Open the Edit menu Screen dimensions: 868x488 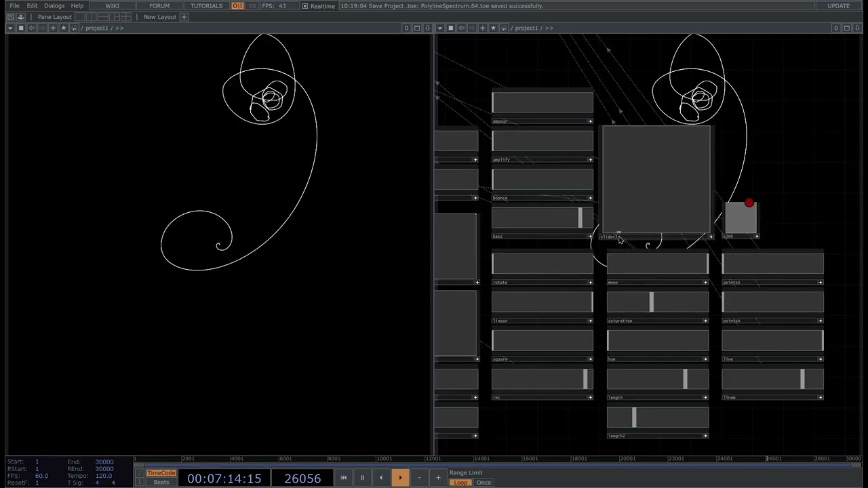click(x=32, y=5)
